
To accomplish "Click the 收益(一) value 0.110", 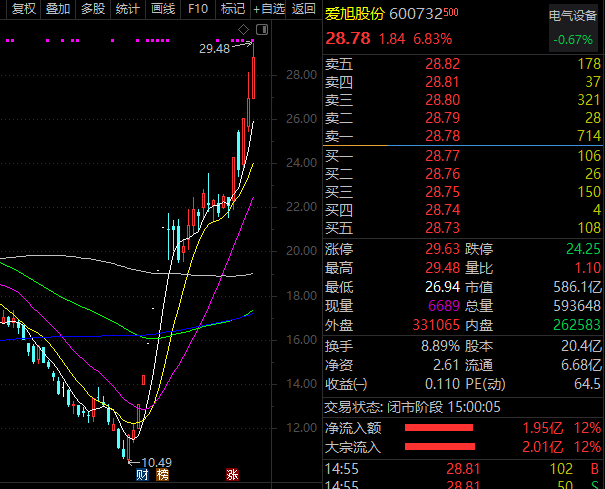I will click(x=443, y=384).
